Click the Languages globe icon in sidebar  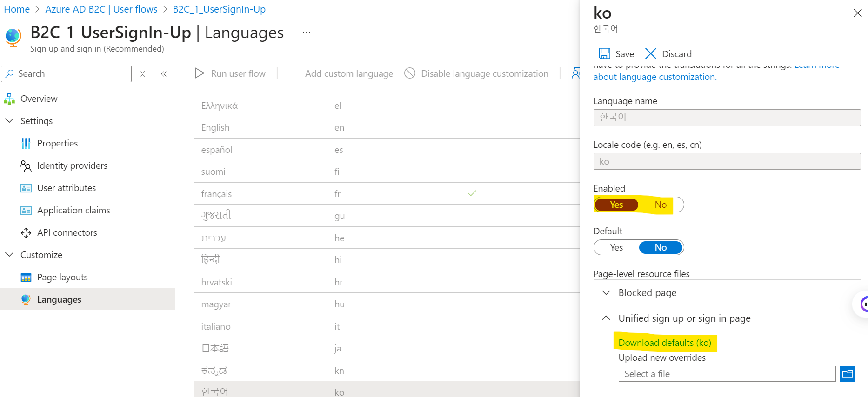26,299
